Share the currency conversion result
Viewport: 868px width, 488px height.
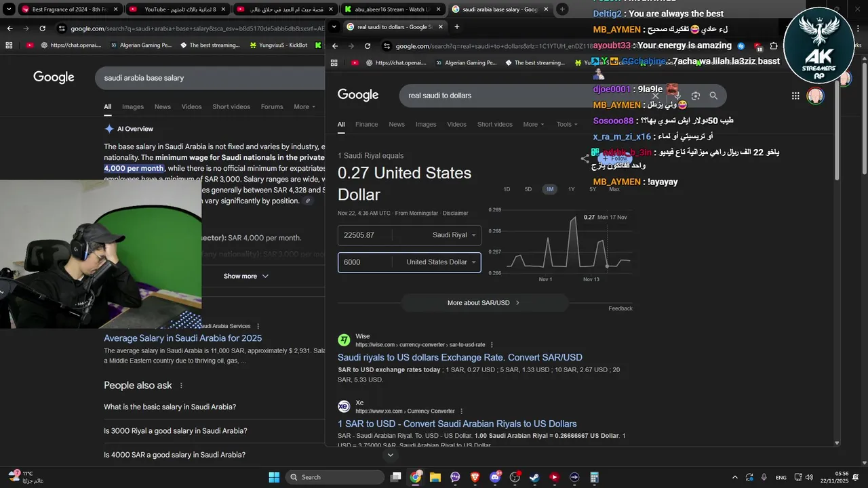585,159
